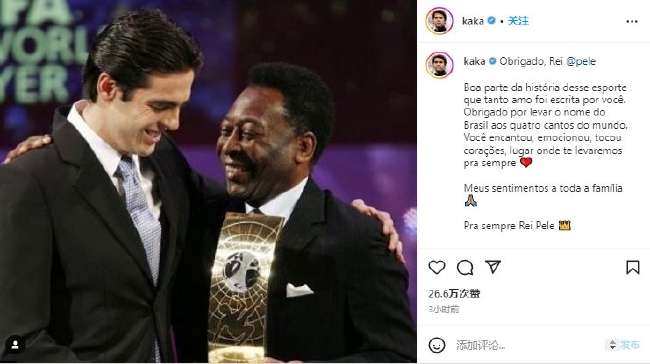Open the post timestamp link
This screenshot has width=650, height=364.
click(444, 309)
